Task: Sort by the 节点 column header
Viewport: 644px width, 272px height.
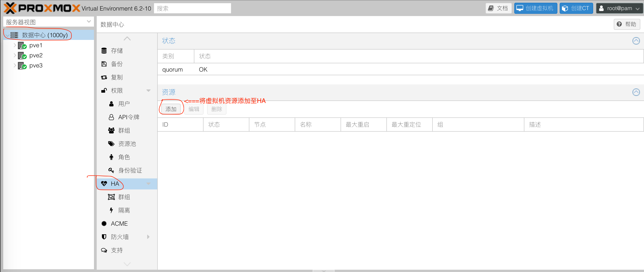Action: pos(272,124)
